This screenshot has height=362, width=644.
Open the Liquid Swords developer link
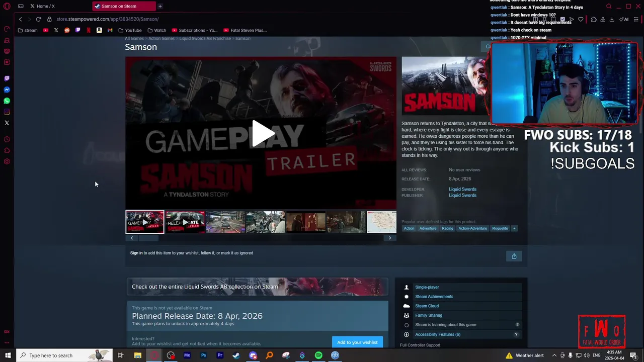[462, 189]
